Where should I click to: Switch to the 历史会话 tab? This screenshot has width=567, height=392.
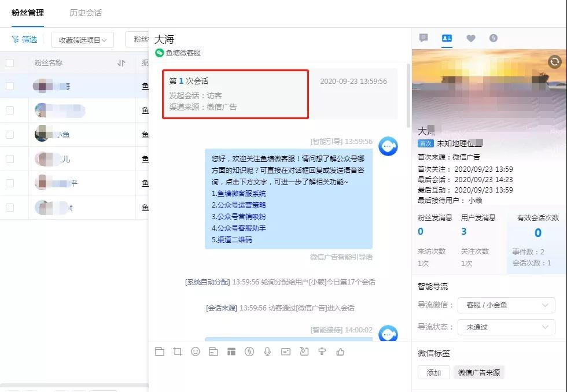point(86,13)
